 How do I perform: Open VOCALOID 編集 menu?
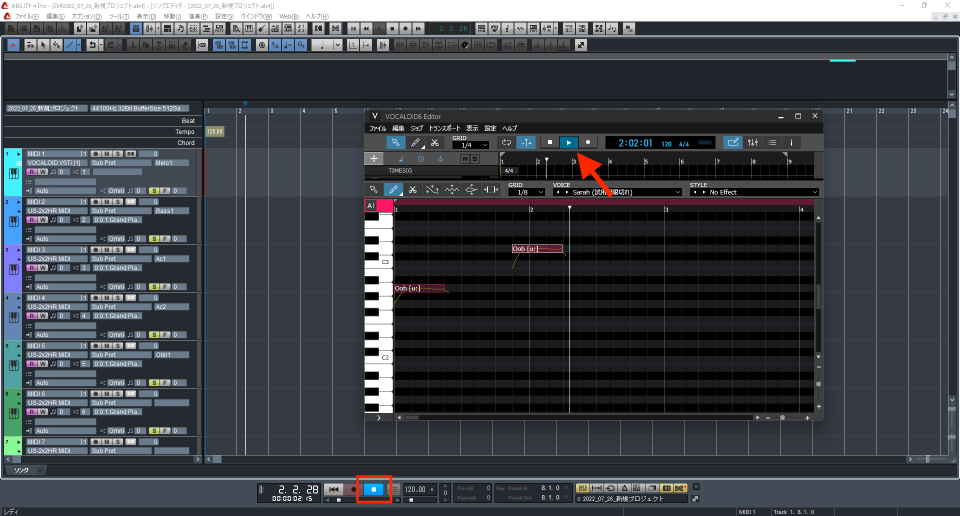click(x=398, y=129)
